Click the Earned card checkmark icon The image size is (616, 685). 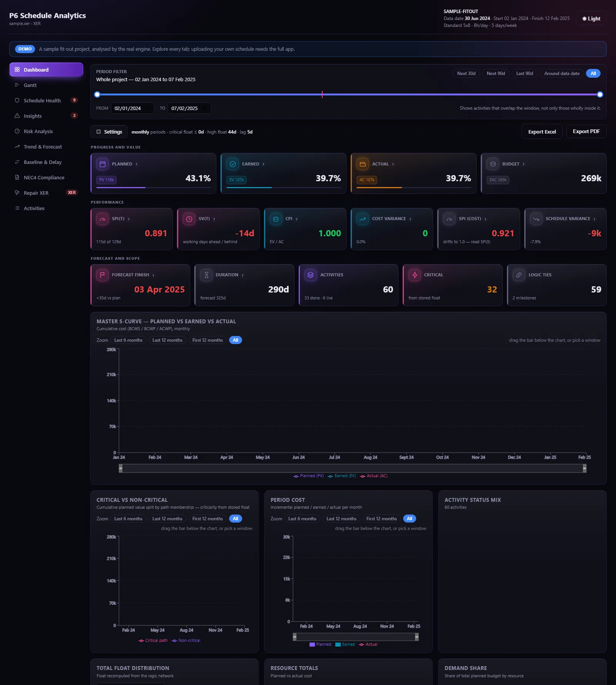point(233,164)
